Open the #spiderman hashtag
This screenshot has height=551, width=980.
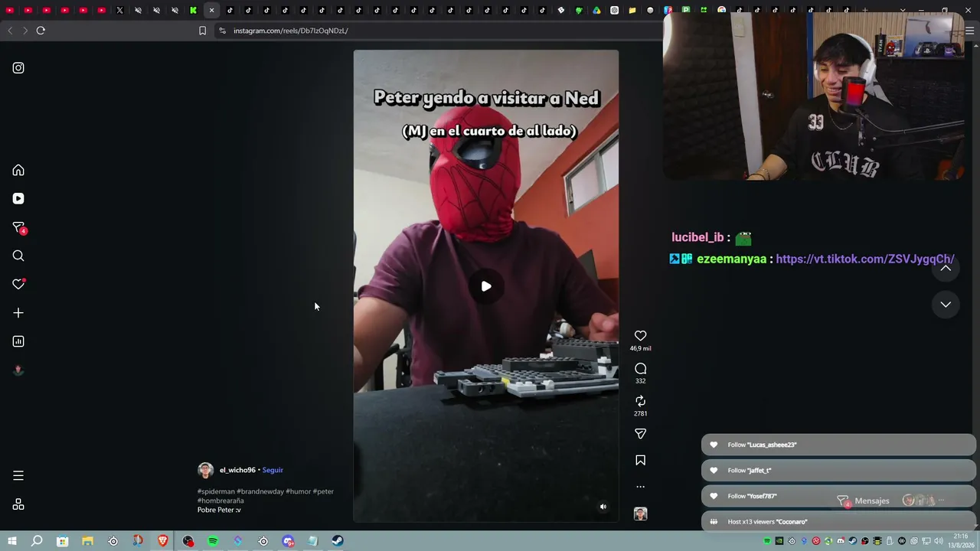[x=216, y=491]
